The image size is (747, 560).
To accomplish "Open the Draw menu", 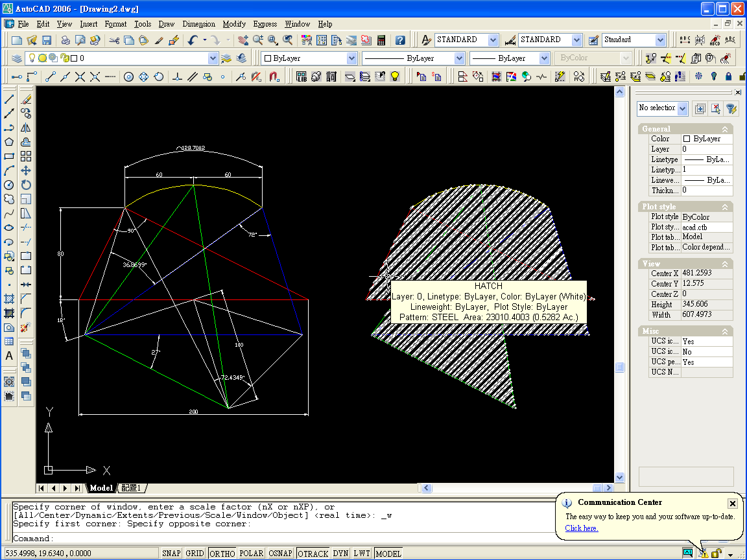I will click(x=166, y=24).
